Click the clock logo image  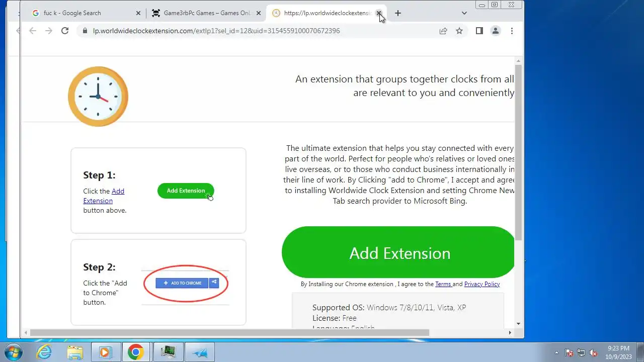[x=98, y=96]
